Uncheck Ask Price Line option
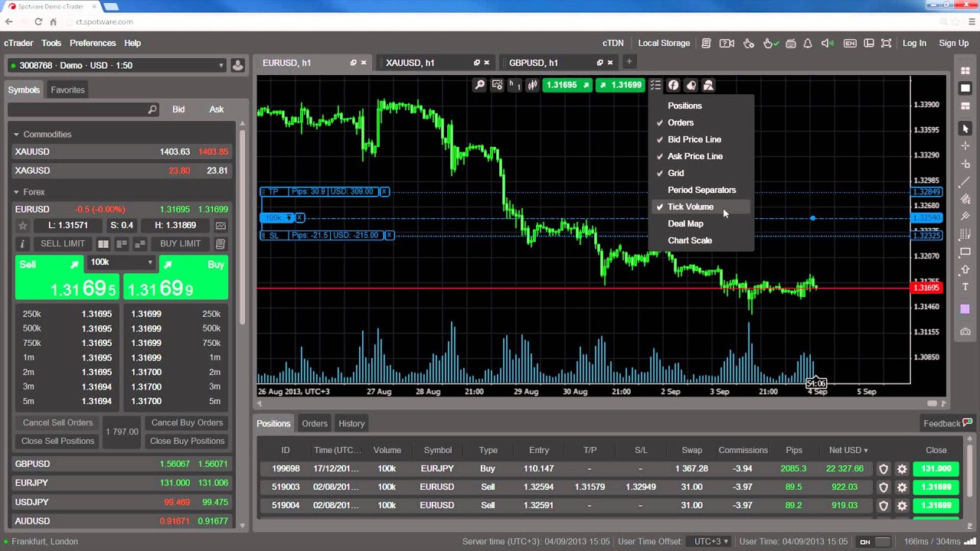 (x=695, y=156)
